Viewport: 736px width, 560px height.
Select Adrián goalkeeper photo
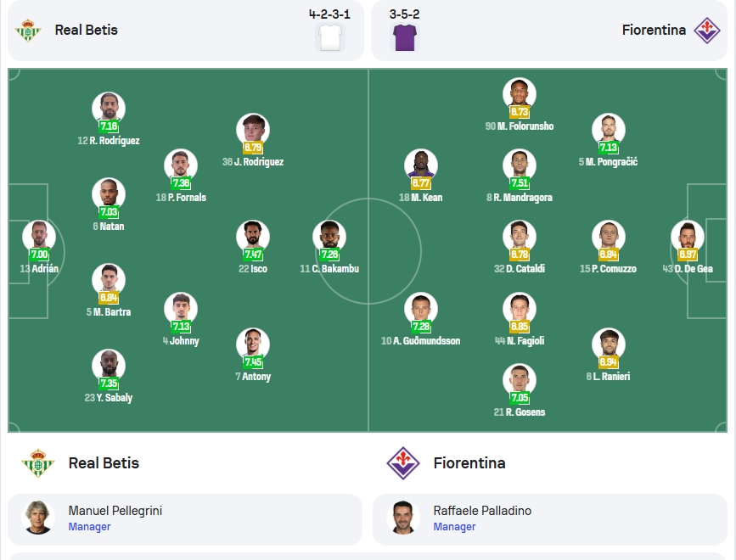pyautogui.click(x=39, y=237)
